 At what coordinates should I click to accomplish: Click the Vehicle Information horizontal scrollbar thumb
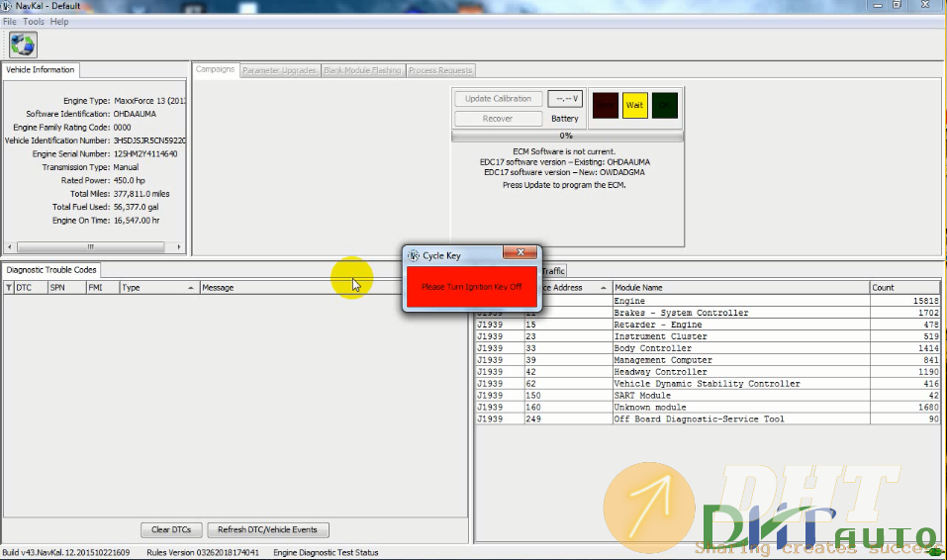91,246
